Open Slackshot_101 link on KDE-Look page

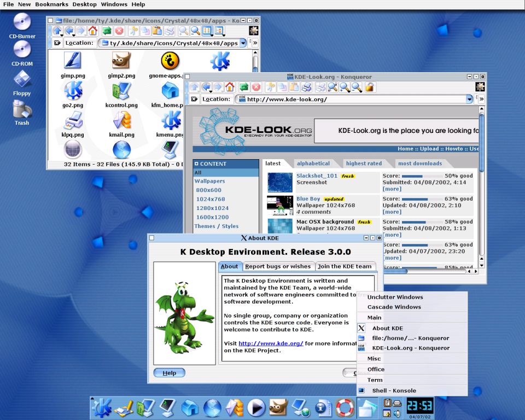(317, 176)
